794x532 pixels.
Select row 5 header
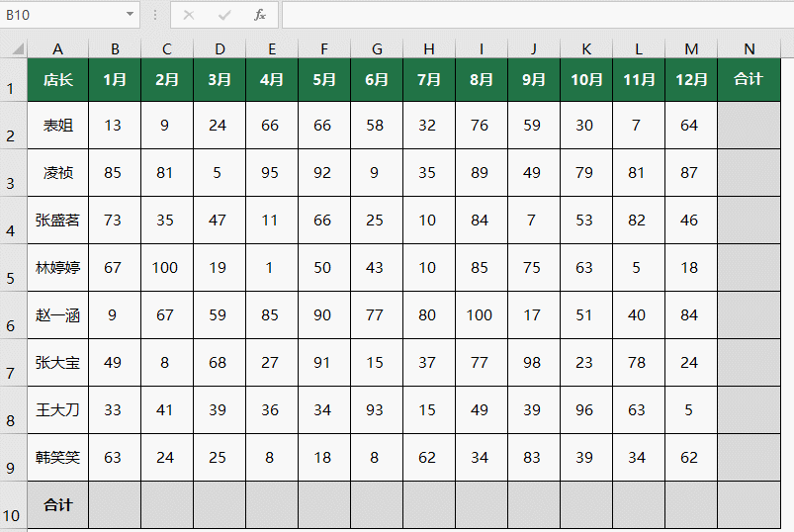tap(13, 268)
